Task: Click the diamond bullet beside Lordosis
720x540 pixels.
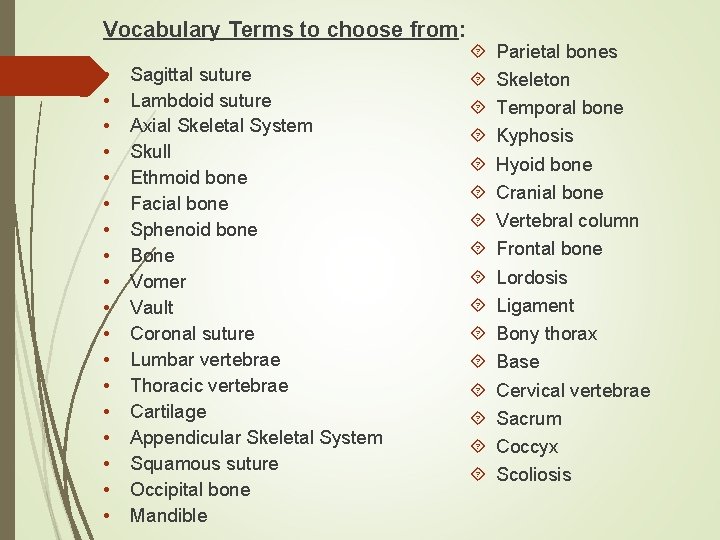Action: [478, 277]
